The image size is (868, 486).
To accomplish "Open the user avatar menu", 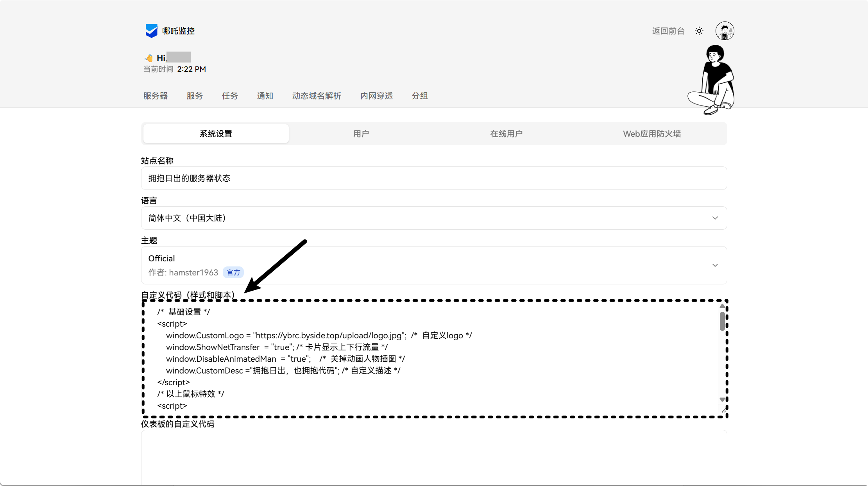I will point(725,31).
